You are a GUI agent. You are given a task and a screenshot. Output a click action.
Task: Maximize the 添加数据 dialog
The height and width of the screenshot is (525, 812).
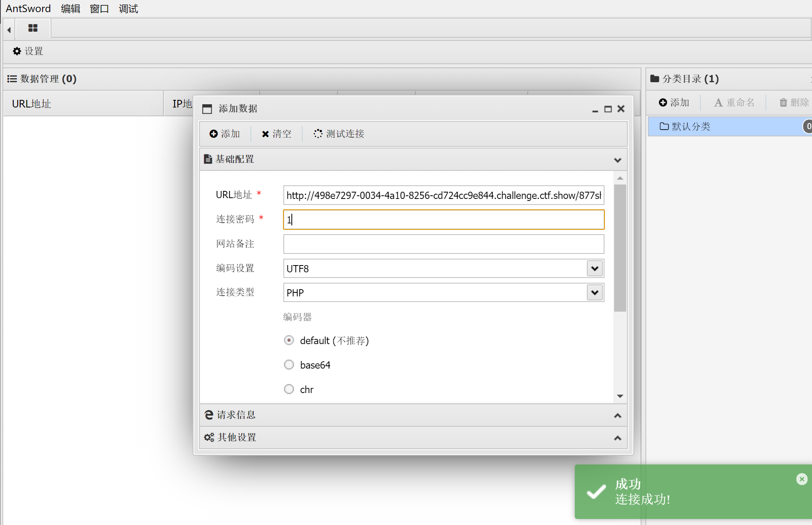click(x=608, y=109)
